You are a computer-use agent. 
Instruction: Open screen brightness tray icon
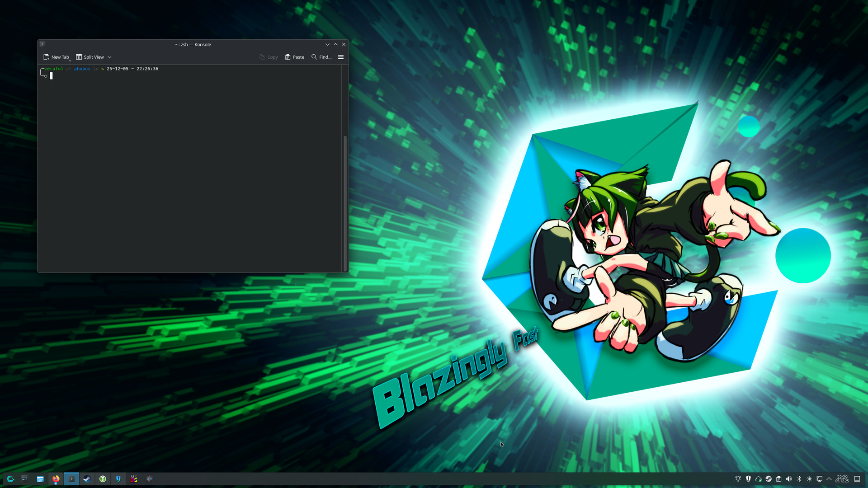point(809,479)
